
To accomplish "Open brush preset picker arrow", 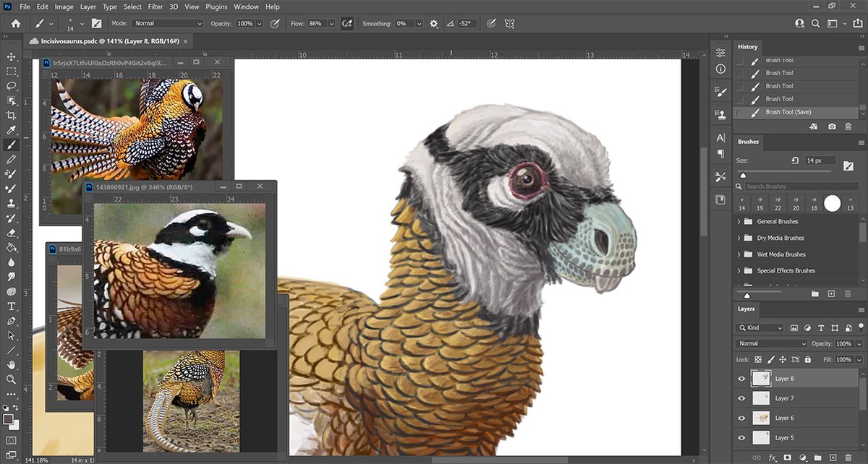I will 82,23.
